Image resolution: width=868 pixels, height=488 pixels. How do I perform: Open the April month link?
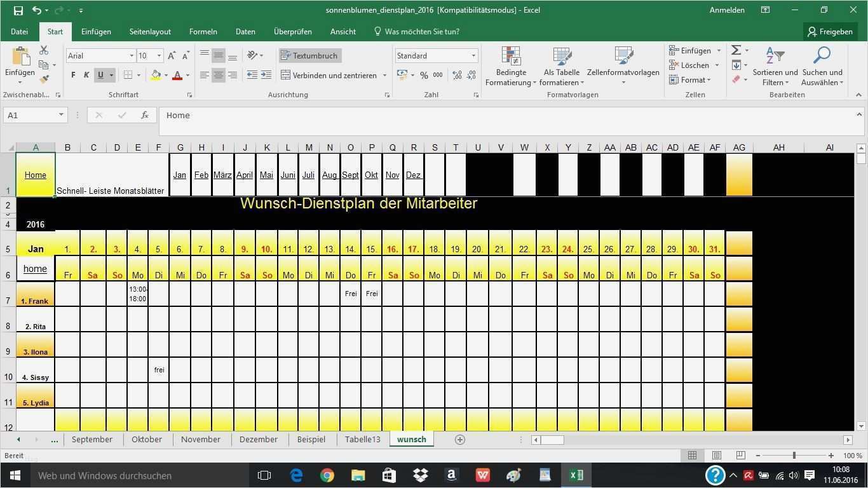(244, 175)
